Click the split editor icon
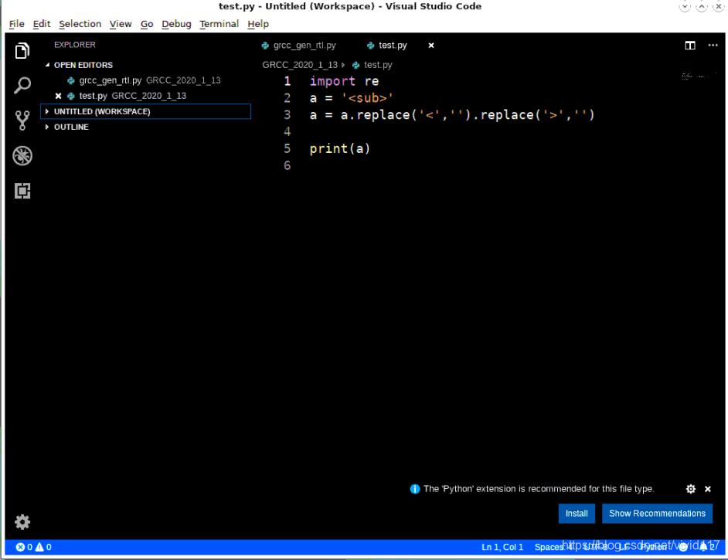Viewport: 728px width, 560px height. (689, 46)
